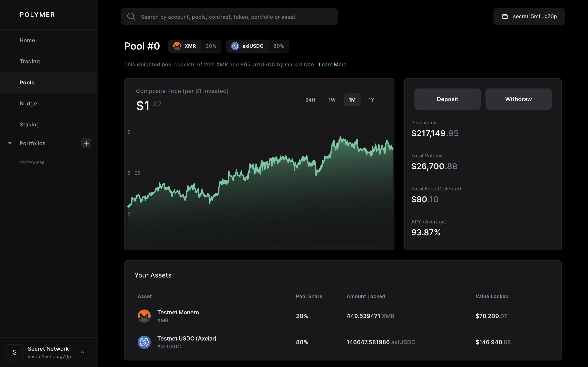
Task: Collapse the Portfolios section
Action: 9,143
